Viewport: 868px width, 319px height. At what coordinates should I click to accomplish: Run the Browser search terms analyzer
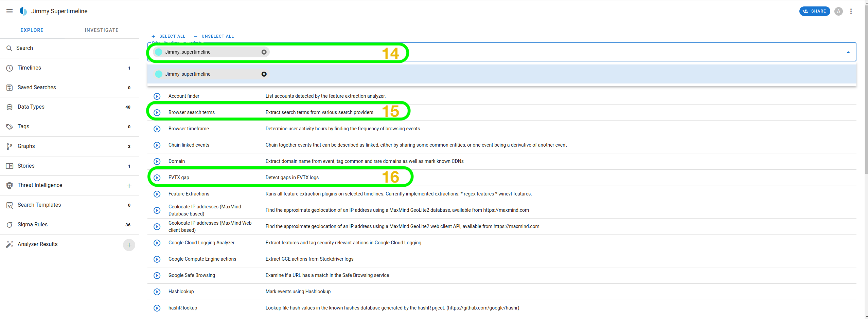(x=157, y=113)
